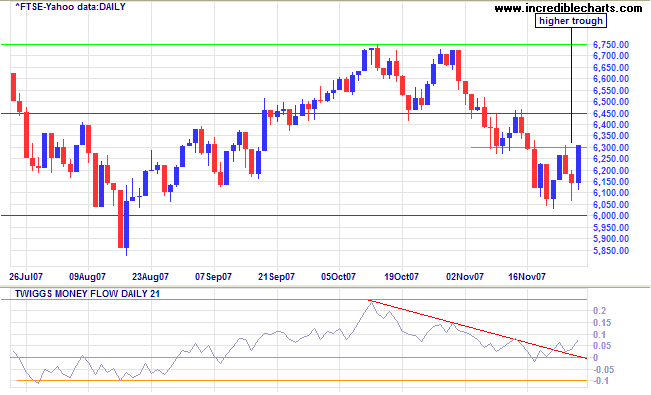The width and height of the screenshot is (651, 395).
Task: Click the orange -0.1 money flow level line
Action: click(302, 380)
